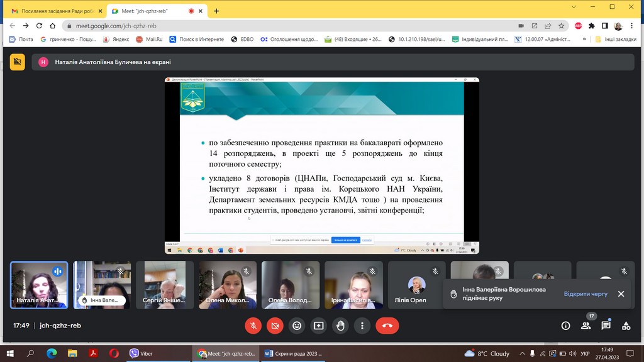
Task: Click the present screen button
Action: tap(319, 326)
